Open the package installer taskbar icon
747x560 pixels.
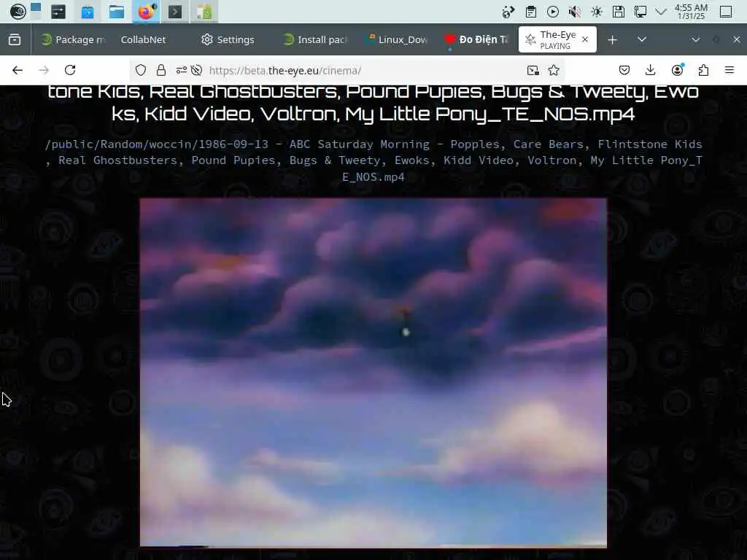[x=204, y=12]
